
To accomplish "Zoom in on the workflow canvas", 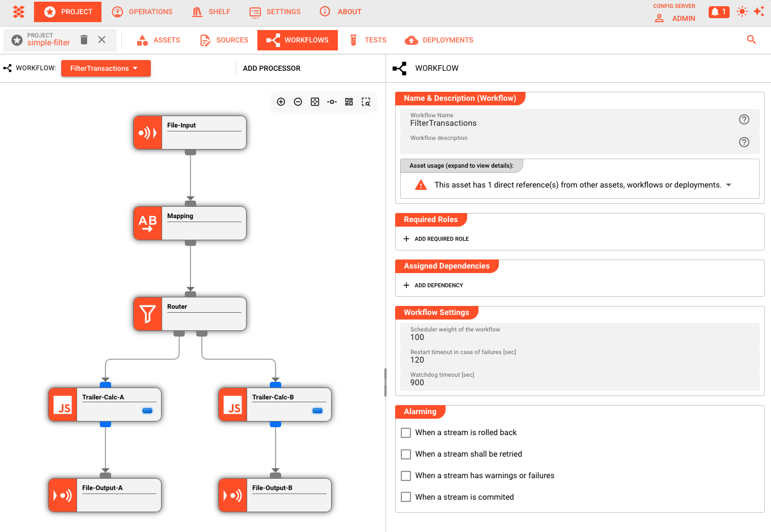I will pos(281,102).
